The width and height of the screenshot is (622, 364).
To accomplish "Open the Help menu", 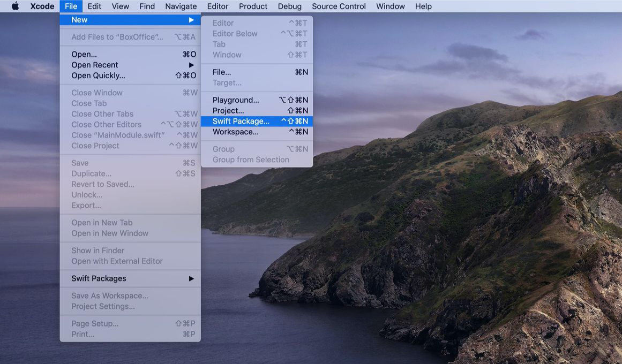I will point(423,6).
